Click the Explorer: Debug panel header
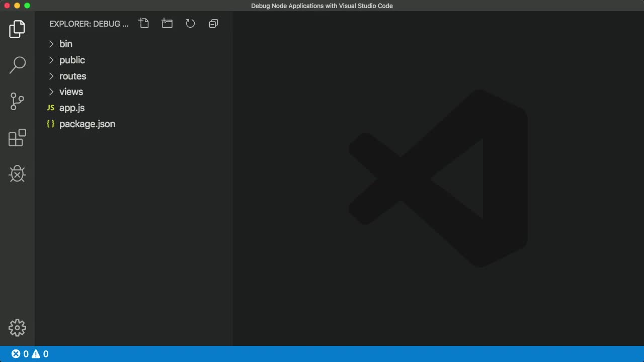Image resolution: width=644 pixels, height=362 pixels. tap(89, 24)
